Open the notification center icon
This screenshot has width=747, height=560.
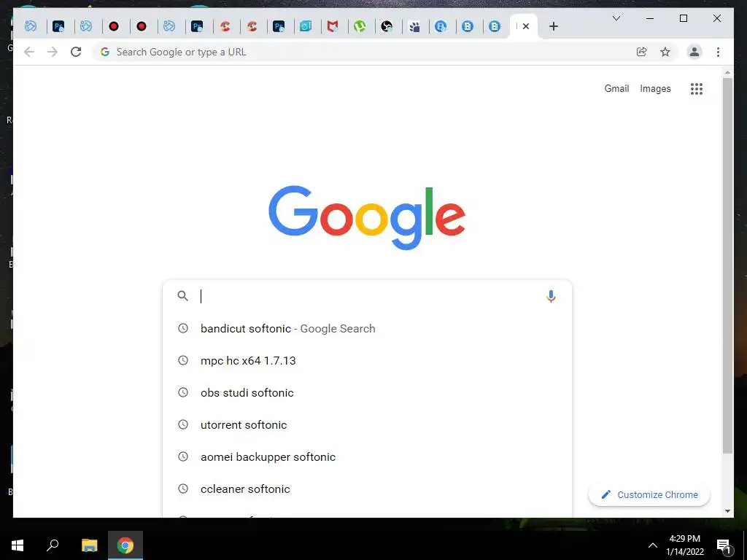pyautogui.click(x=724, y=545)
